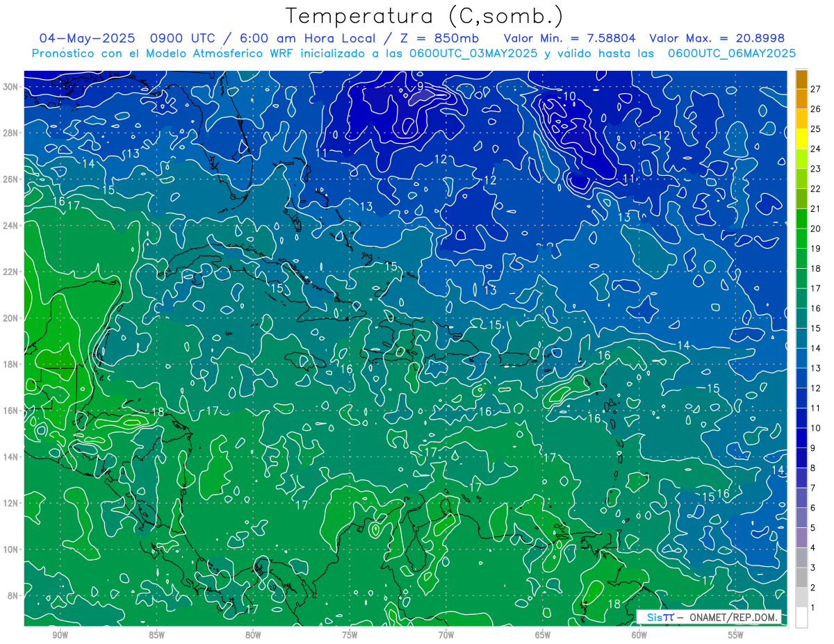The height and width of the screenshot is (644, 834).
Task: Click the '12N' latitude axis label
Action: (x=12, y=503)
